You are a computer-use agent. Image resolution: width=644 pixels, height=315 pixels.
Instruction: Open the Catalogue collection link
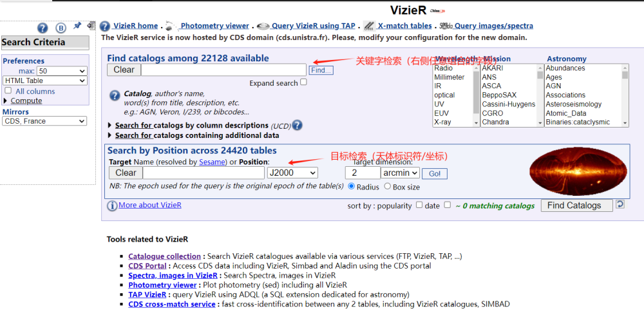[164, 256]
